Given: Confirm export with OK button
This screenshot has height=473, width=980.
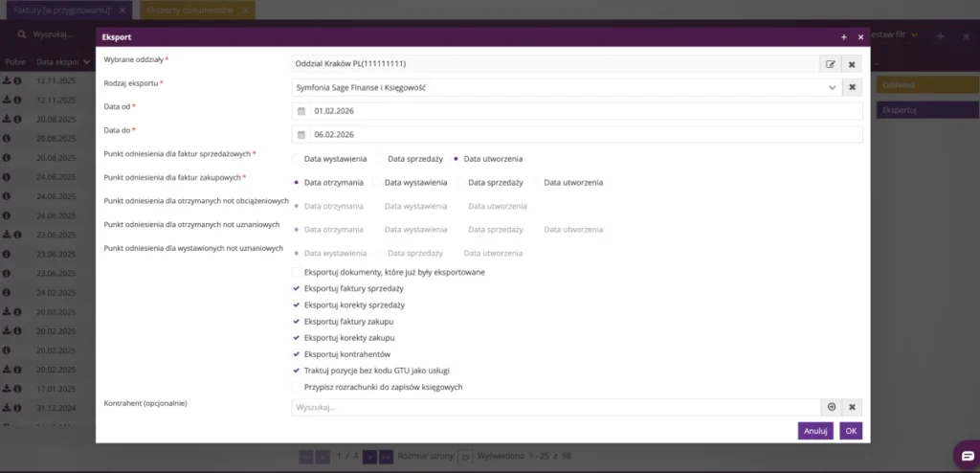Looking at the screenshot, I should tap(851, 431).
